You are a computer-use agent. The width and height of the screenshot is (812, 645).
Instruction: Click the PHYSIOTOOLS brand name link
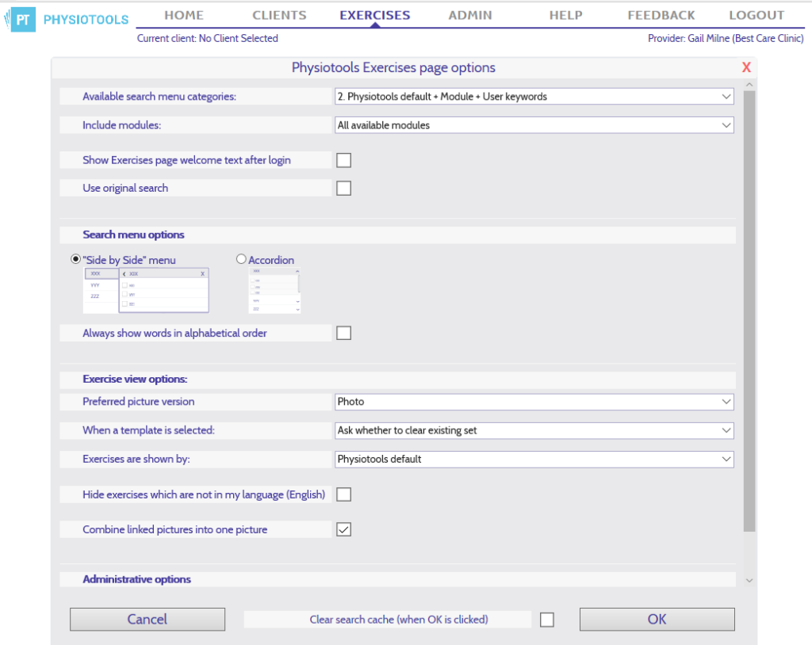(x=86, y=20)
